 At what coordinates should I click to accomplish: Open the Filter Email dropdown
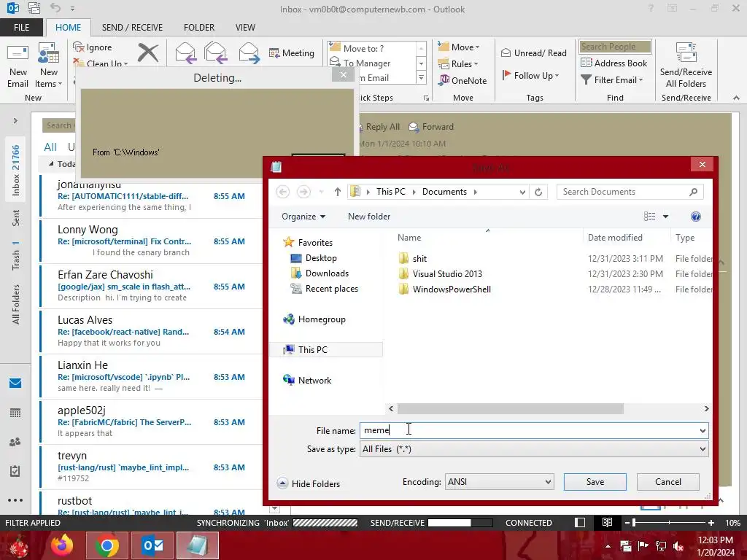(612, 80)
